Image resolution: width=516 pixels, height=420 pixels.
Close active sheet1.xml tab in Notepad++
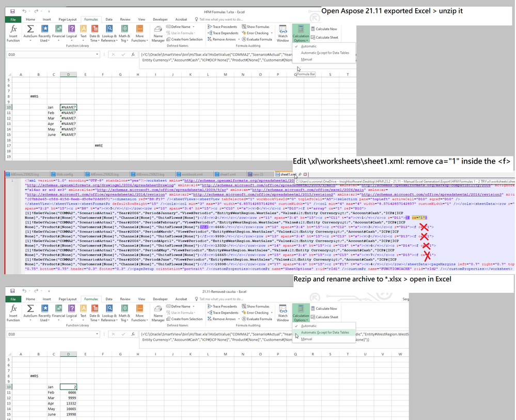click(x=305, y=175)
